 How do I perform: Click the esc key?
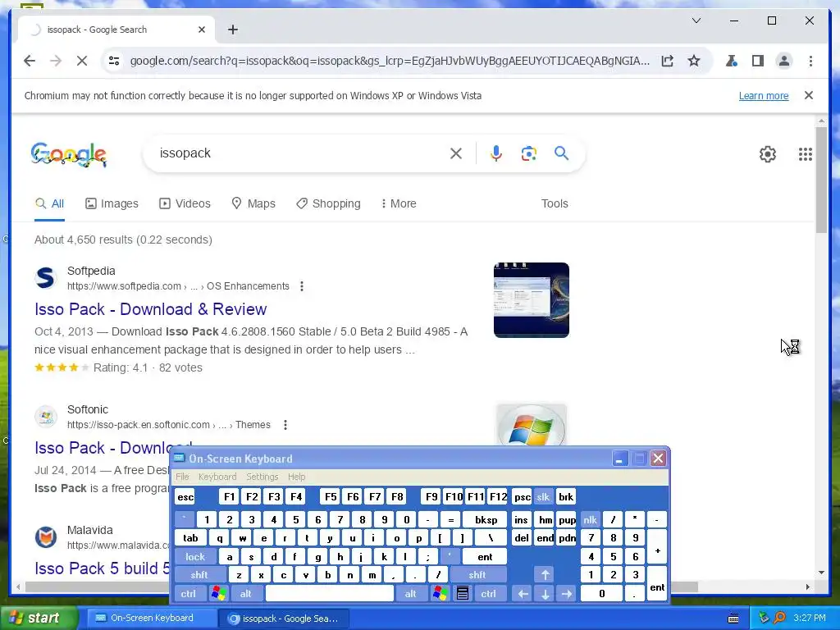[186, 496]
